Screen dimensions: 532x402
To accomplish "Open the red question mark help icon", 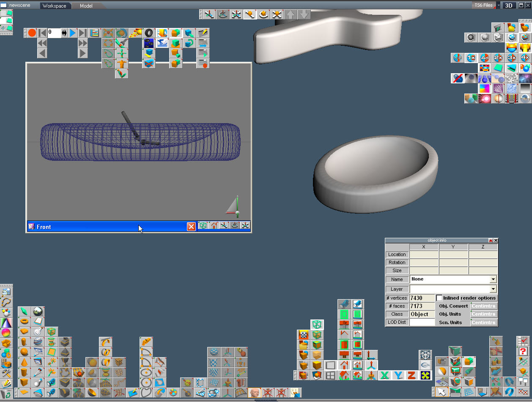I will pyautogui.click(x=523, y=351).
